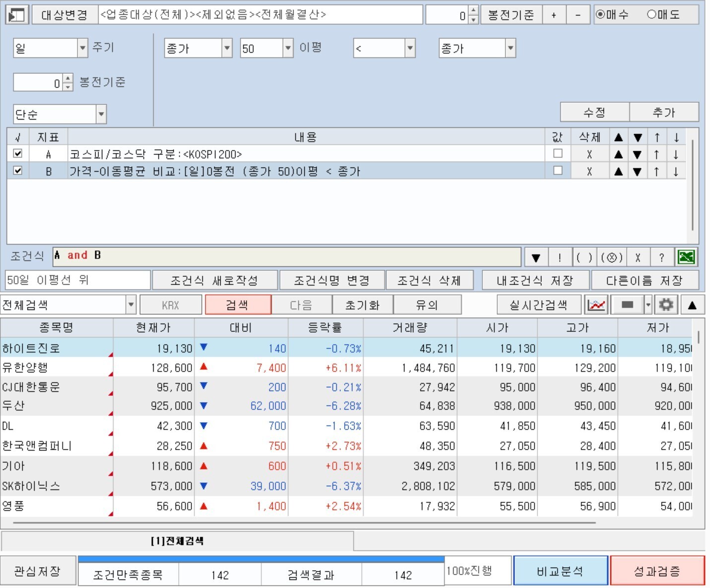This screenshot has width=710, height=588.
Task: Sort by the 등락률 column header
Action: 325,328
